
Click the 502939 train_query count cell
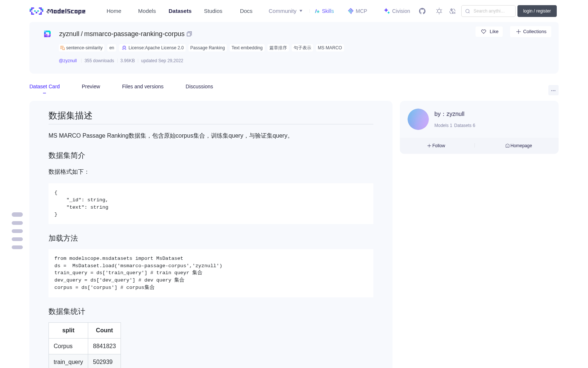coord(104,361)
